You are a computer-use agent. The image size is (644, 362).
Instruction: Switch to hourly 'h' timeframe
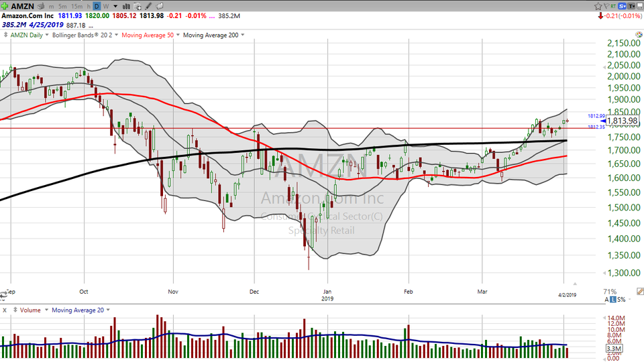[89, 6]
